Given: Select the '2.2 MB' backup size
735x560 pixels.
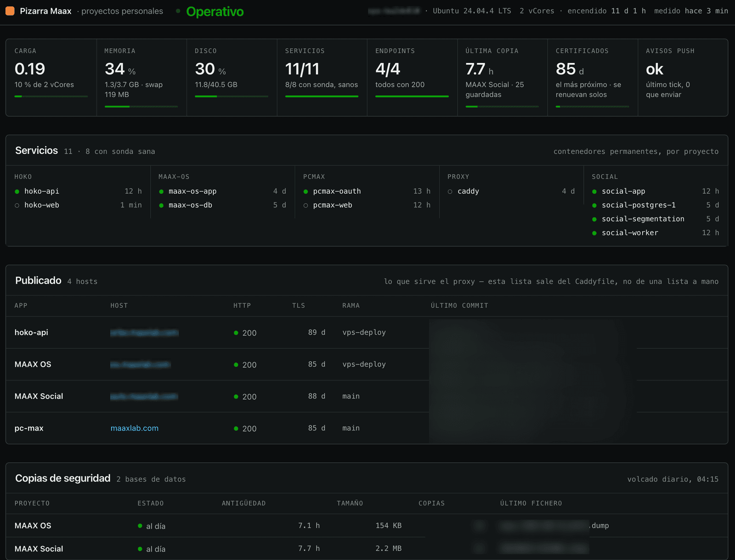Looking at the screenshot, I should coord(389,549).
